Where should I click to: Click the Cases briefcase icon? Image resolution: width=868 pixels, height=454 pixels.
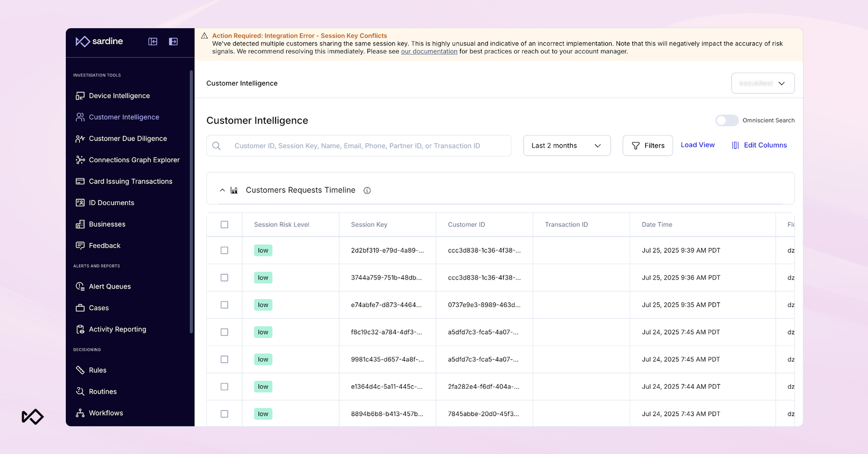tap(80, 308)
